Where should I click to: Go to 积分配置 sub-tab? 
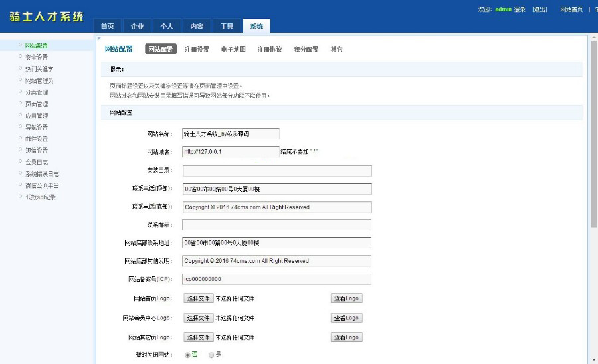pyautogui.click(x=306, y=50)
